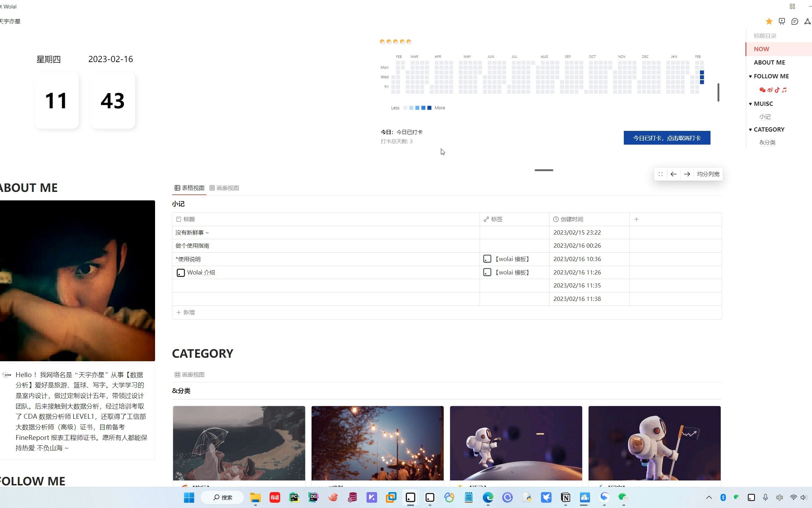Switch to 表格视图 tab

(190, 188)
